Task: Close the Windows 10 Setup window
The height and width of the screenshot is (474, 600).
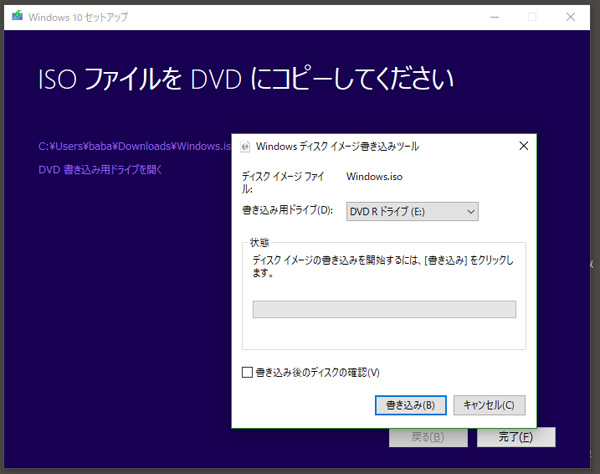Action: click(x=571, y=17)
